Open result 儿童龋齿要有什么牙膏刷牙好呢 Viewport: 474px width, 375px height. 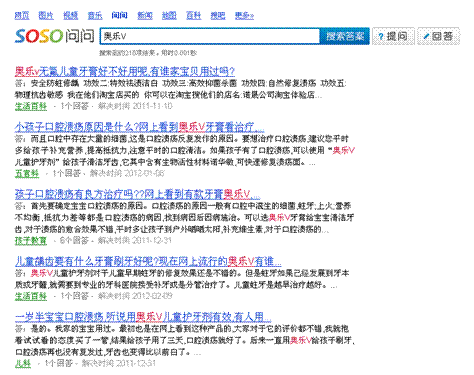pyautogui.click(x=148, y=261)
